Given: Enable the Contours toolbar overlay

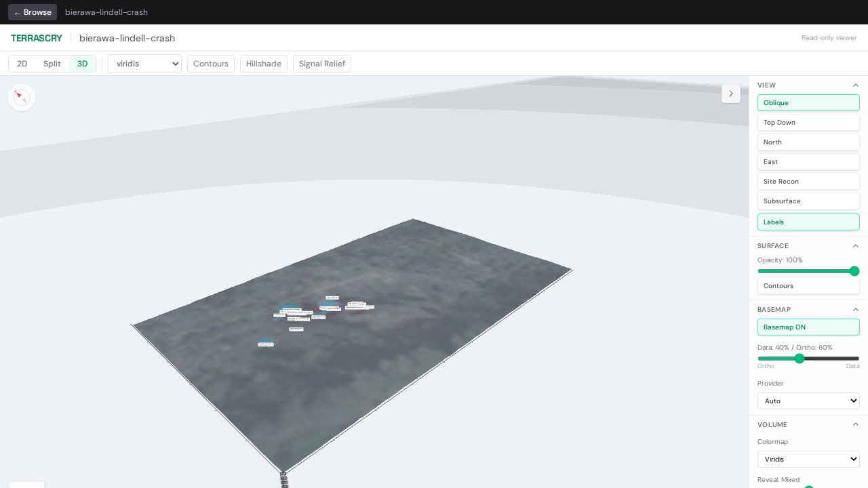Looking at the screenshot, I should pos(210,63).
